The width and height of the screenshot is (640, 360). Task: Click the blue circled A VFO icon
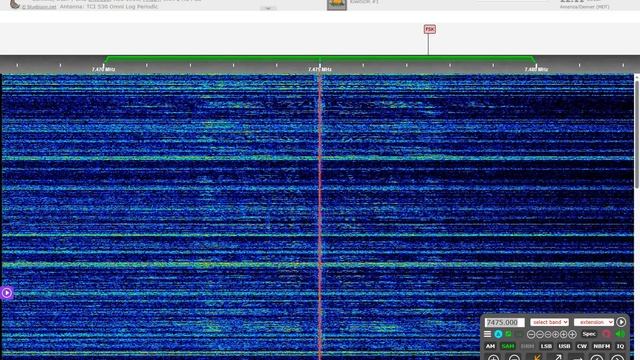[x=498, y=334]
